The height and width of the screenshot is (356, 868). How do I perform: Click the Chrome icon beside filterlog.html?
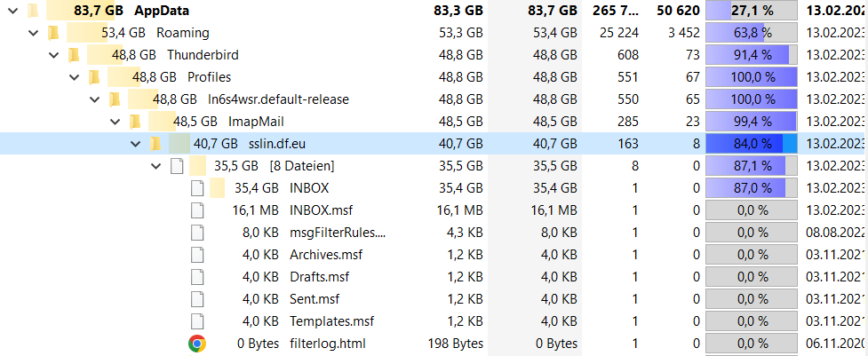click(197, 344)
